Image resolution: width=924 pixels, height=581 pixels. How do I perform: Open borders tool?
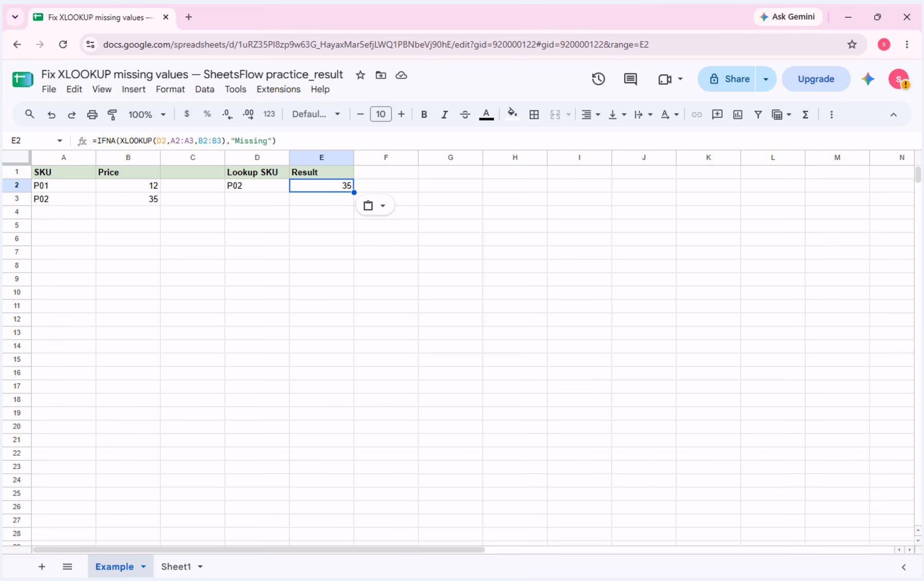point(534,114)
